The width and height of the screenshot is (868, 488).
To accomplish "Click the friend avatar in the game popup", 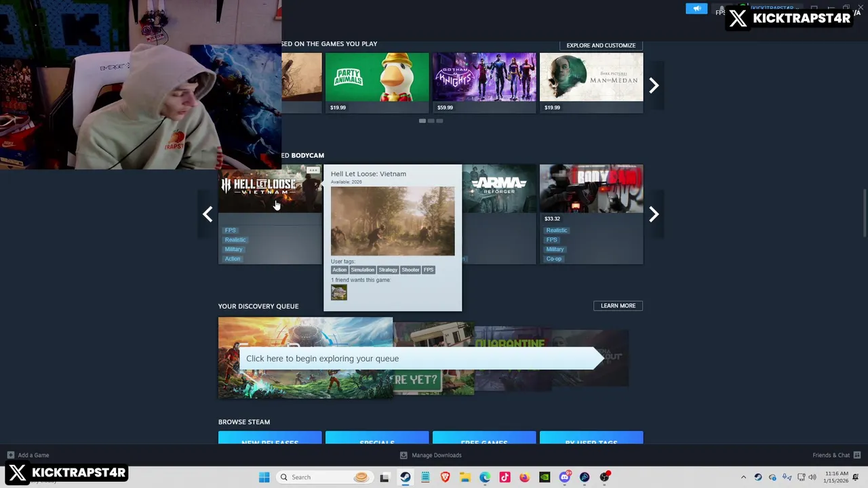I will pyautogui.click(x=339, y=292).
